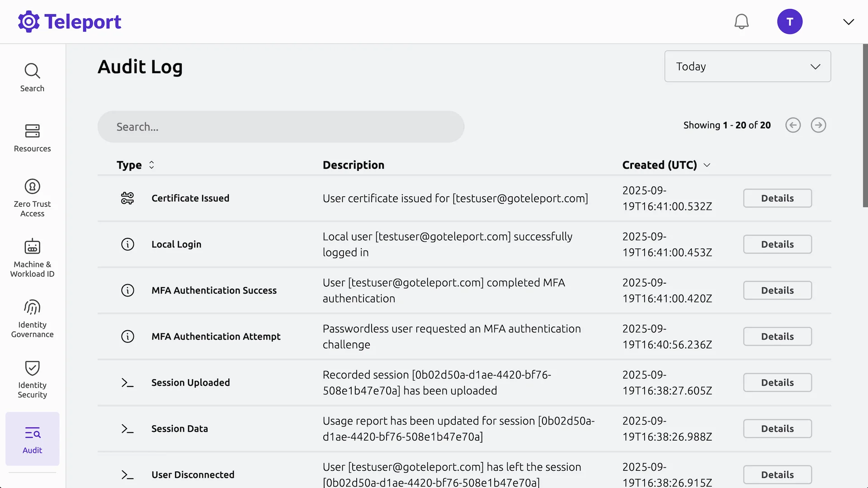Click the Audit Log page heading
Viewport: 868px width, 488px height.
[x=140, y=67]
